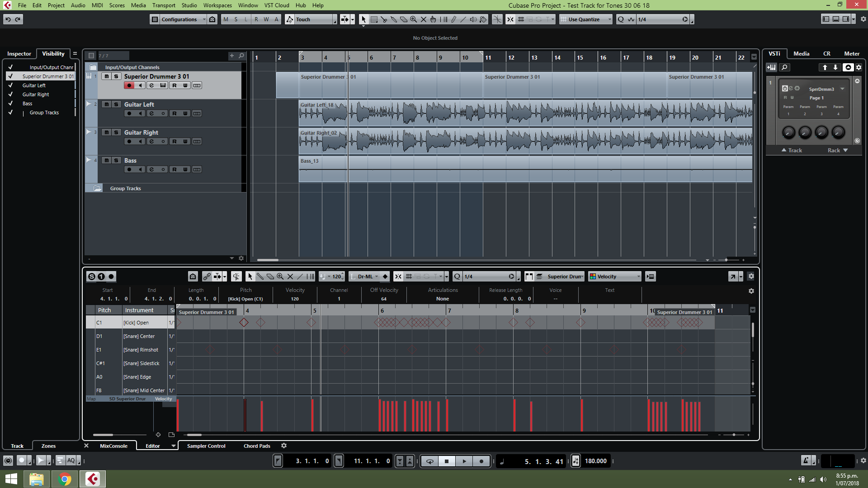Select the Erase tool in main toolbar
The width and height of the screenshot is (868, 488).
pos(403,19)
